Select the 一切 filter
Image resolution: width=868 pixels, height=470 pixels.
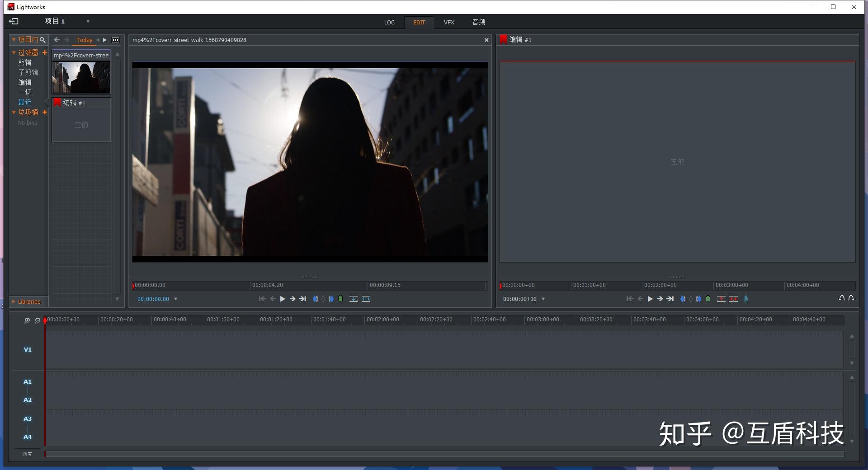[25, 92]
